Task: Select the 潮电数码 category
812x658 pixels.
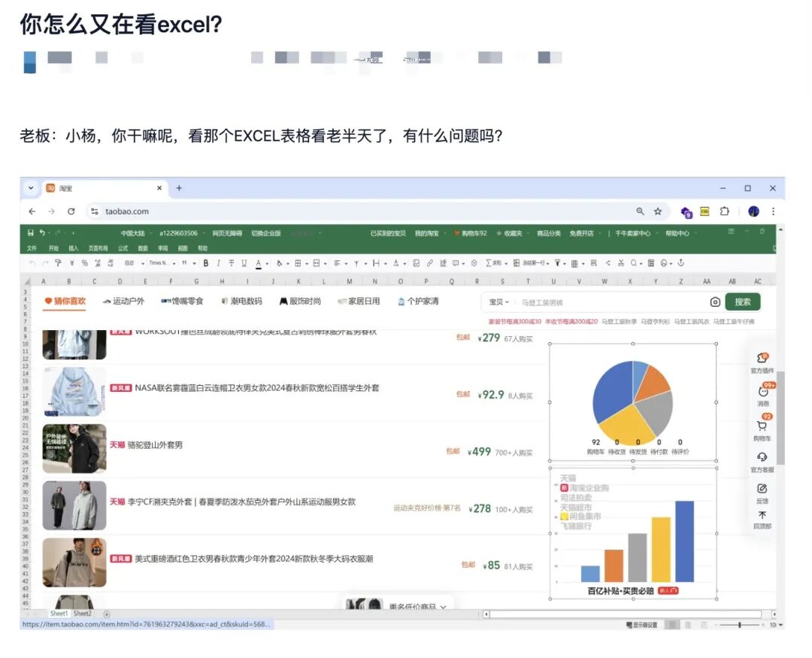Action: pyautogui.click(x=242, y=301)
